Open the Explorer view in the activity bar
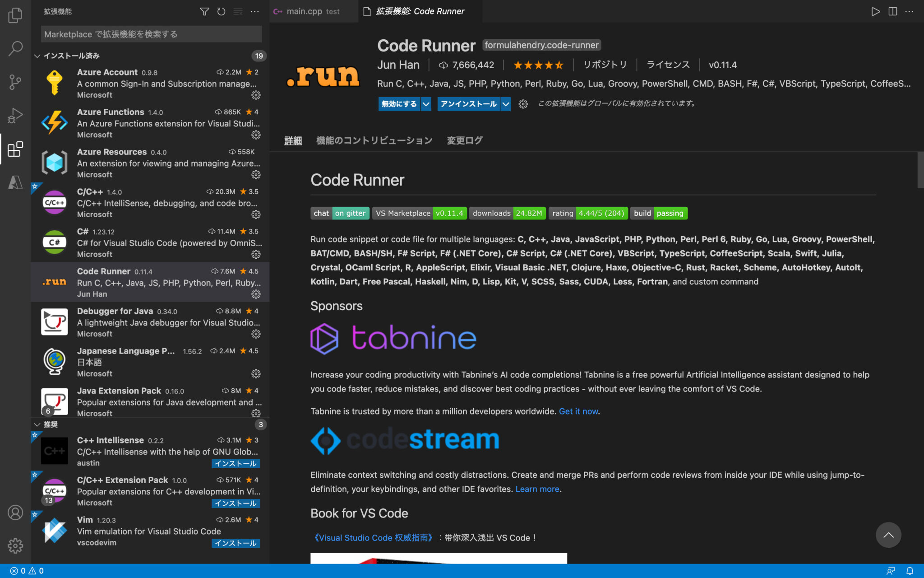The image size is (924, 578). point(15,15)
